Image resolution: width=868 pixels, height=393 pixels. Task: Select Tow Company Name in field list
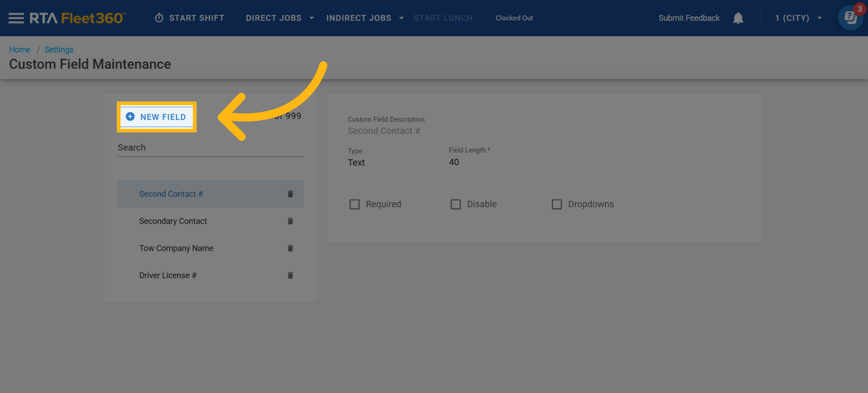176,248
